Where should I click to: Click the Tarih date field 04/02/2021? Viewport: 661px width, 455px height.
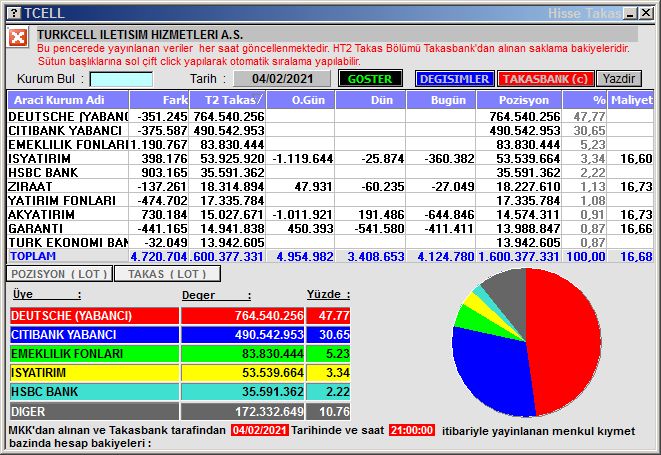[282, 79]
